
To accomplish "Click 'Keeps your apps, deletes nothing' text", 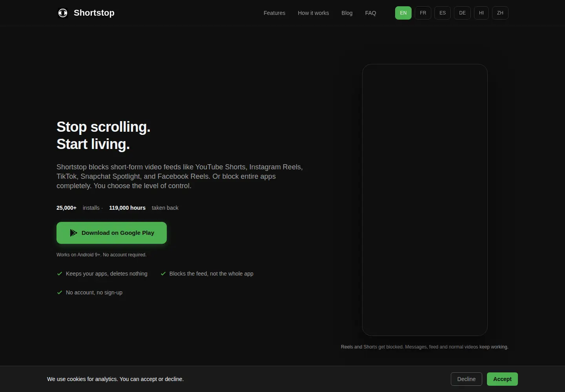I will (107, 274).
